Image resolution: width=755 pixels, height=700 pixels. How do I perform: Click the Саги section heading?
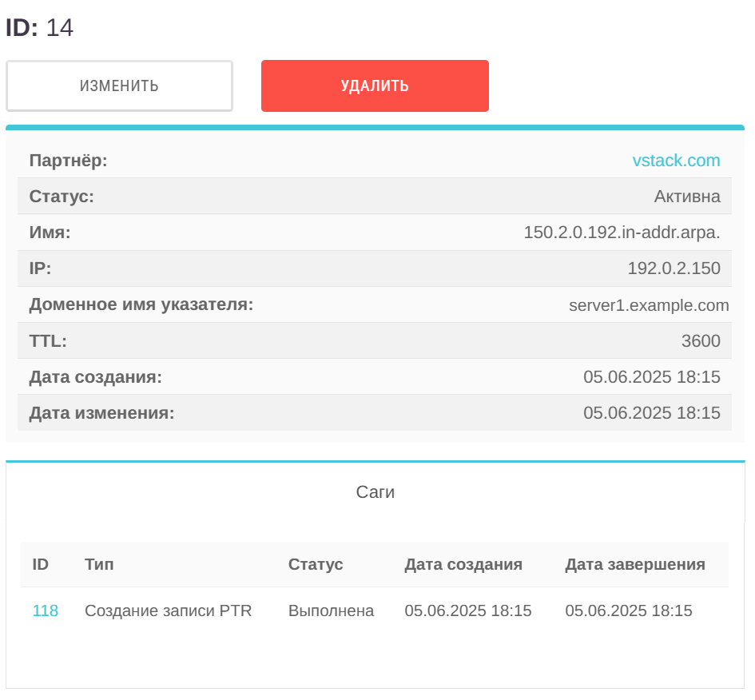pyautogui.click(x=375, y=492)
